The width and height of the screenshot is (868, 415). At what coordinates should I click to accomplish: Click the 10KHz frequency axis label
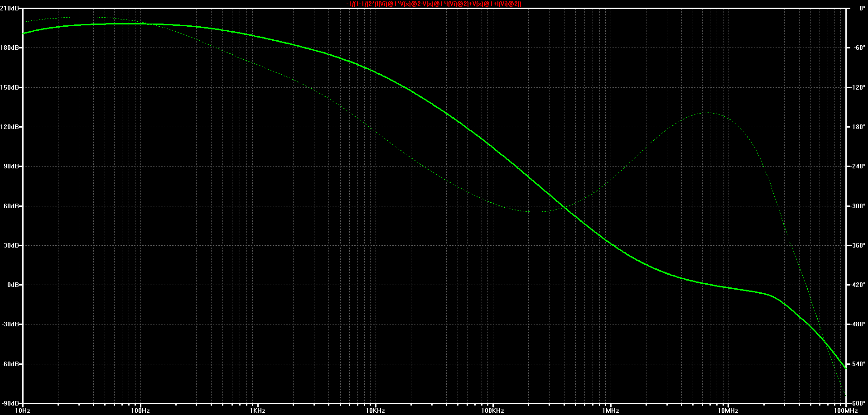click(x=376, y=410)
